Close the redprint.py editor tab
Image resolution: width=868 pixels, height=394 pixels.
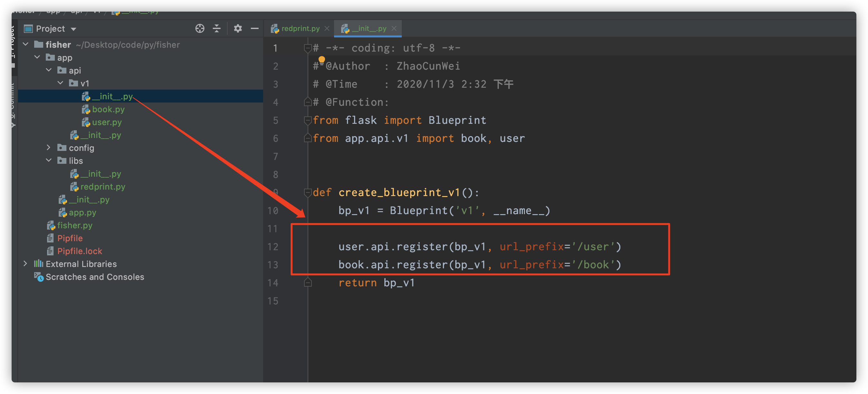[327, 29]
